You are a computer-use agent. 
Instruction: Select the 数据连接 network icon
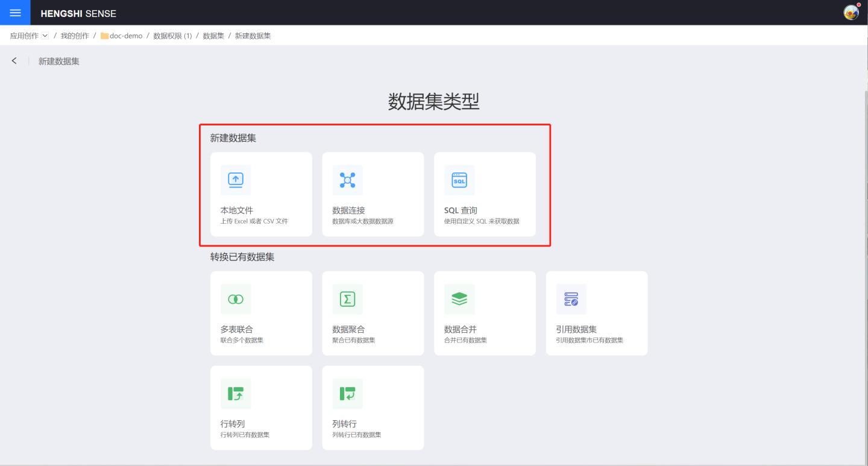[347, 180]
